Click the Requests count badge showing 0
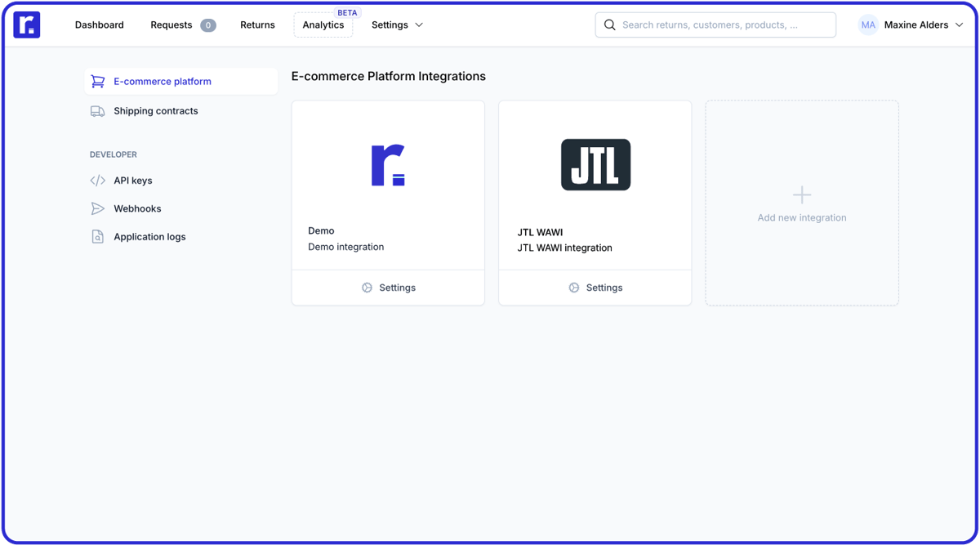980x545 pixels. (208, 25)
